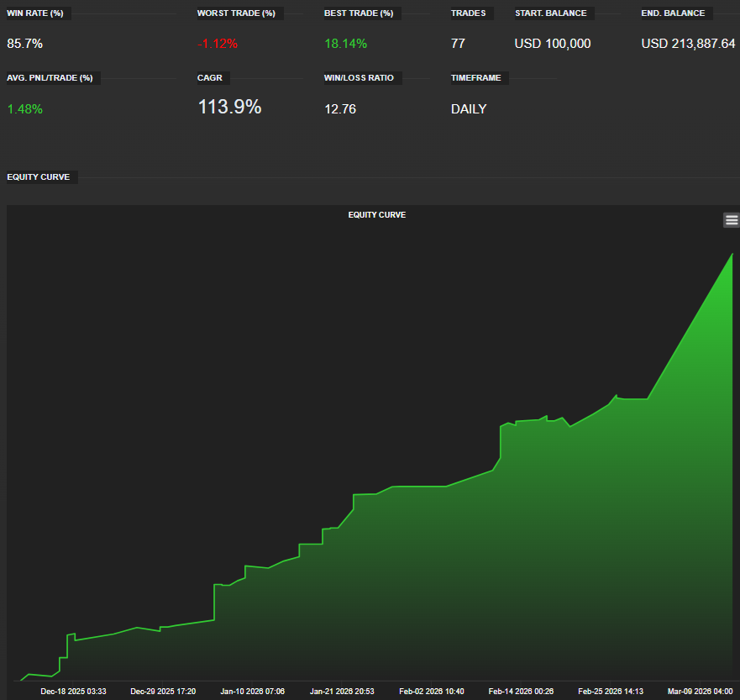The image size is (740, 700).
Task: Click the chart title EQUITY CURVE
Action: coord(377,215)
